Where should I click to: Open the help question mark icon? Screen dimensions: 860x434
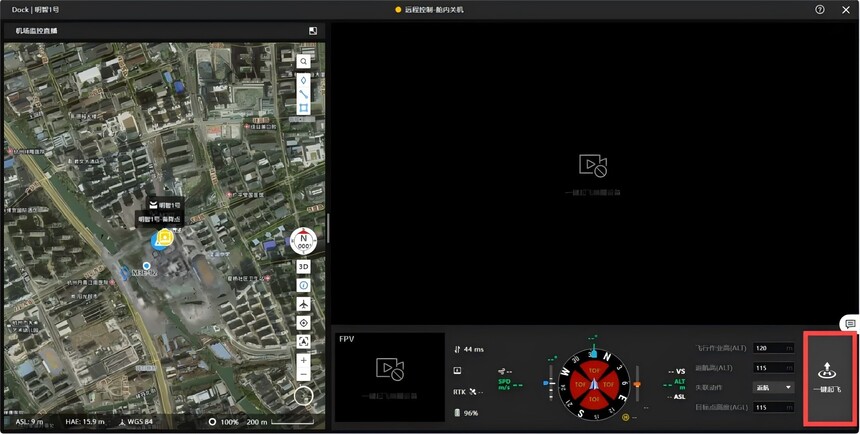point(819,9)
